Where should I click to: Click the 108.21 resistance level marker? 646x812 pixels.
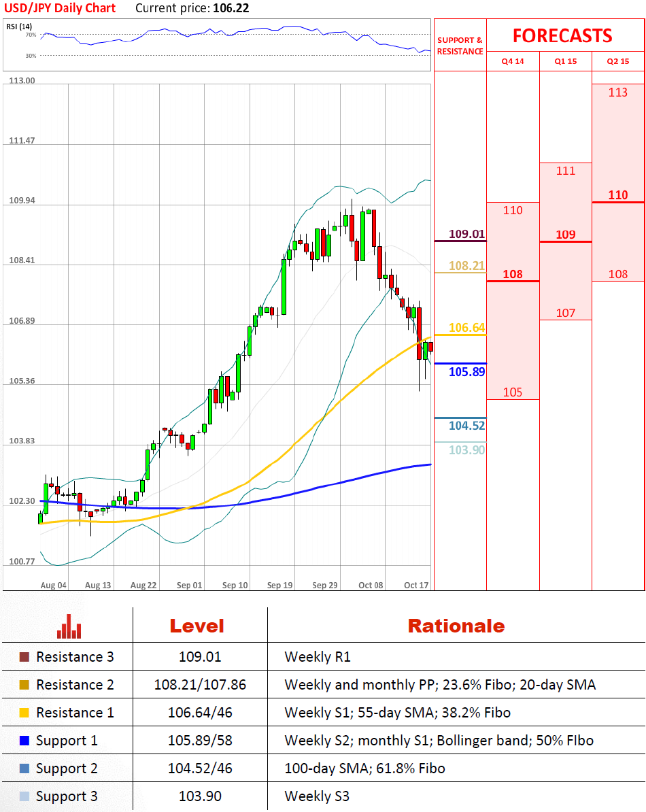[x=466, y=266]
